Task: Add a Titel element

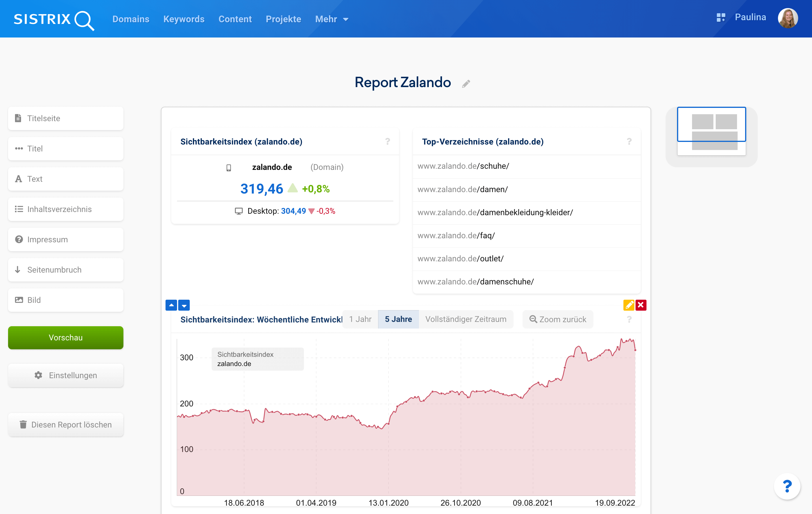Action: point(66,149)
